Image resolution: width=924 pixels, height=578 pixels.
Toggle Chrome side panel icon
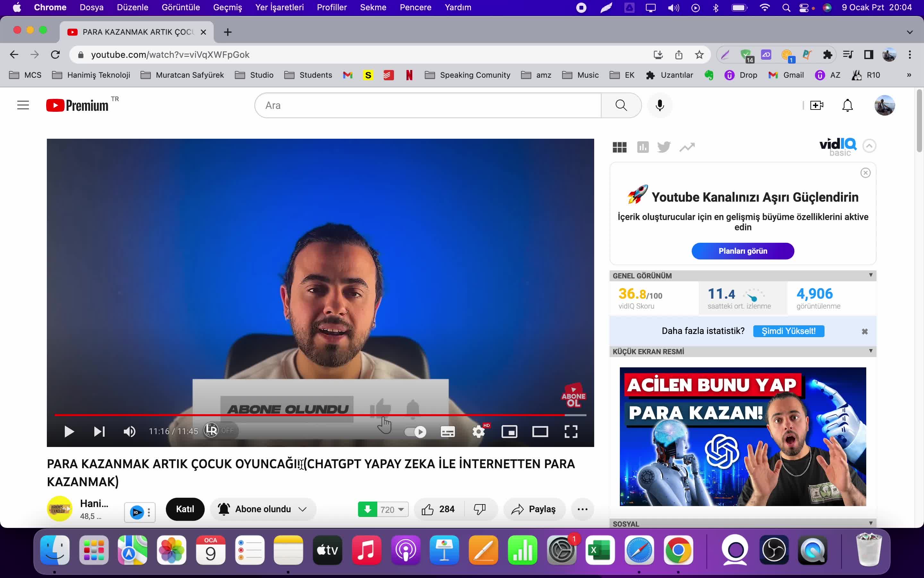(x=868, y=55)
